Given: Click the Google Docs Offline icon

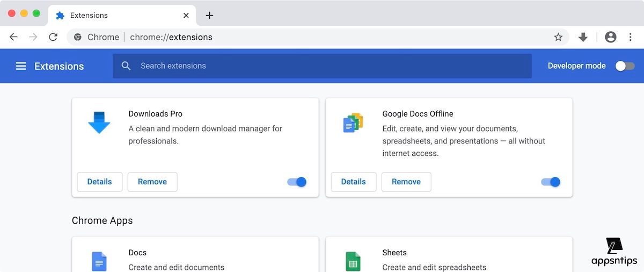Looking at the screenshot, I should [353, 123].
